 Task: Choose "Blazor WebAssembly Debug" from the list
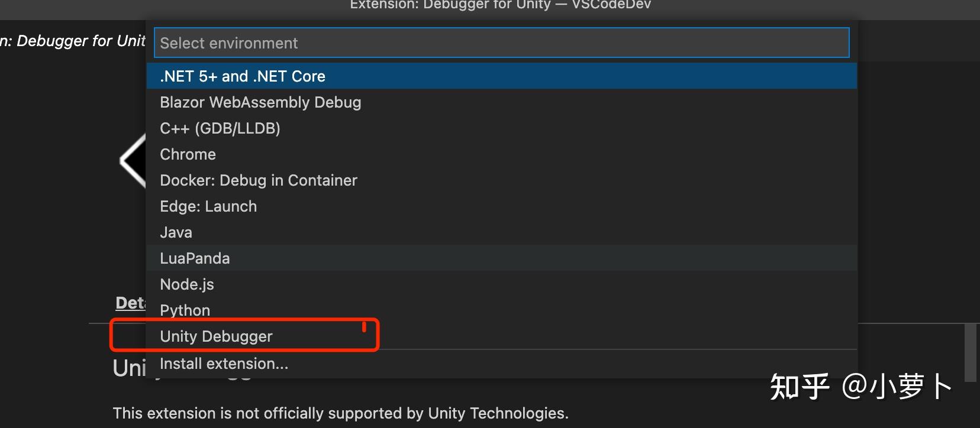(x=260, y=102)
